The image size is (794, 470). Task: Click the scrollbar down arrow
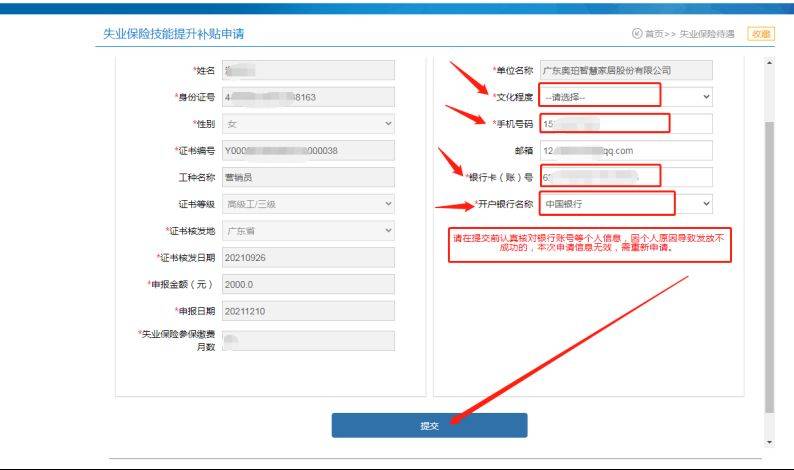coord(769,442)
